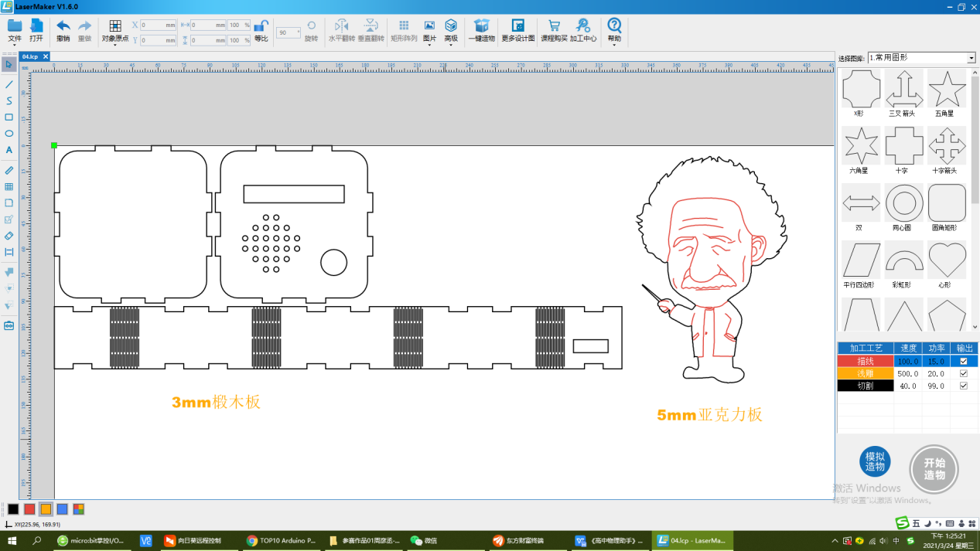Click the 打开 (Open) icon
This screenshot has width=980, height=551.
point(36,26)
